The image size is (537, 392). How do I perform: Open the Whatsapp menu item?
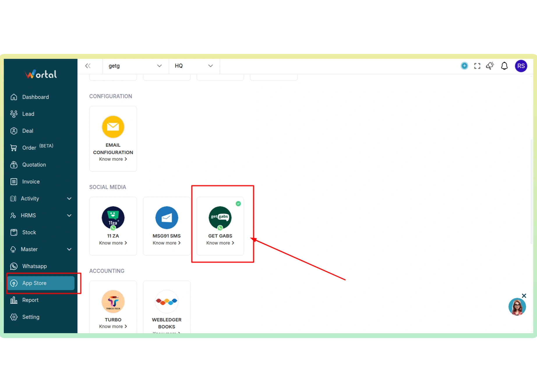tap(41, 266)
